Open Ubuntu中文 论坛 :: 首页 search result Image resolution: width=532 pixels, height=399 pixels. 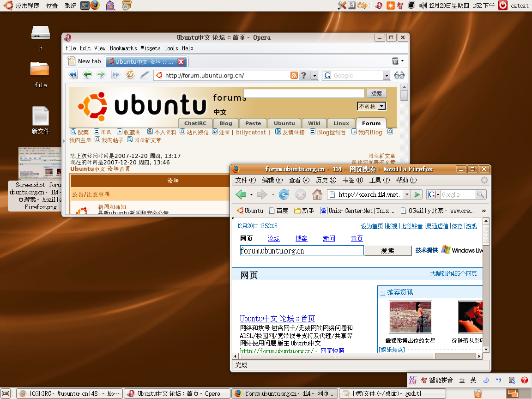coord(278,319)
